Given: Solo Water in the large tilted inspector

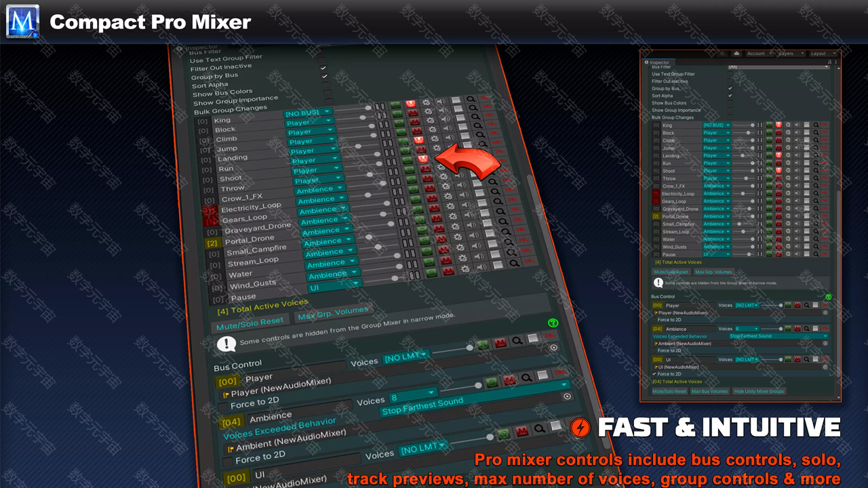Looking at the screenshot, I should 427,251.
